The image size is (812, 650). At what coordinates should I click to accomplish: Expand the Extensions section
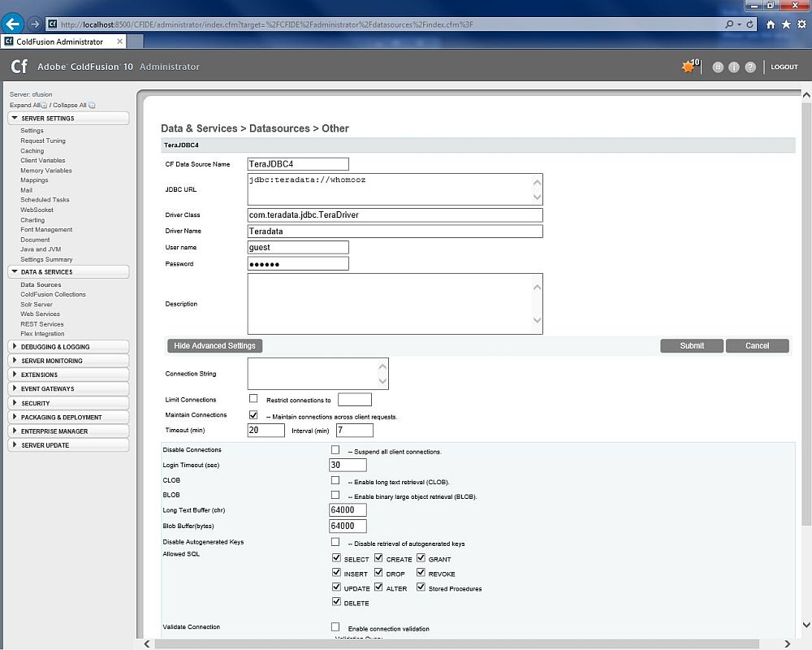coord(68,375)
